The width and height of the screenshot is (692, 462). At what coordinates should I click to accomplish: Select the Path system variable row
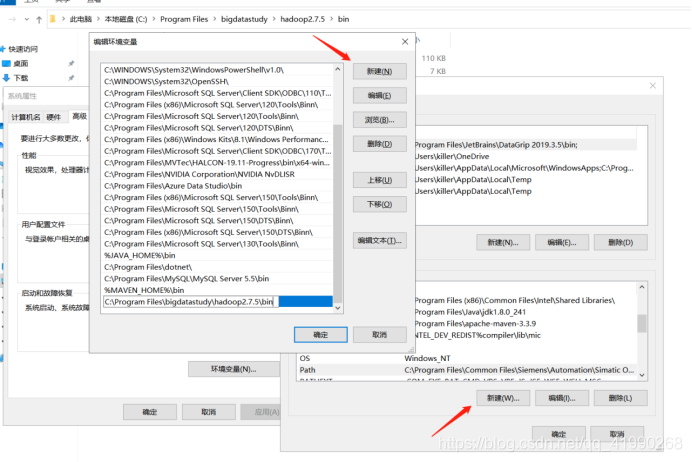coord(467,370)
